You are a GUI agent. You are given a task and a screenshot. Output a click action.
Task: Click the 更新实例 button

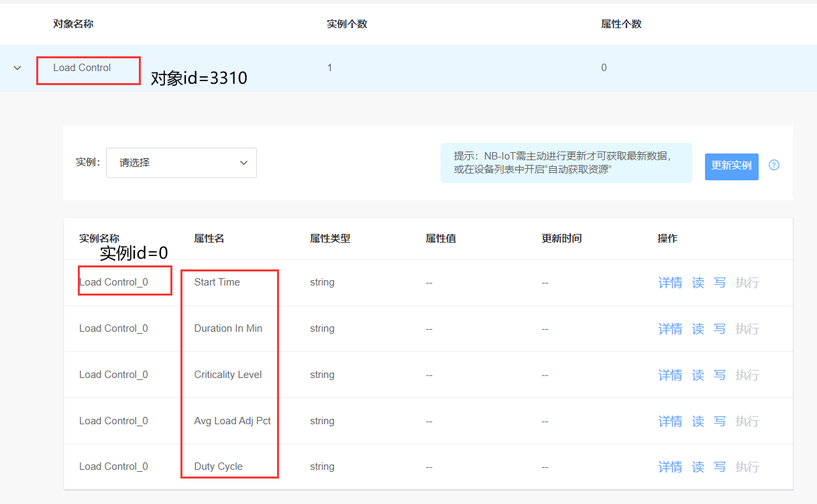(x=731, y=166)
